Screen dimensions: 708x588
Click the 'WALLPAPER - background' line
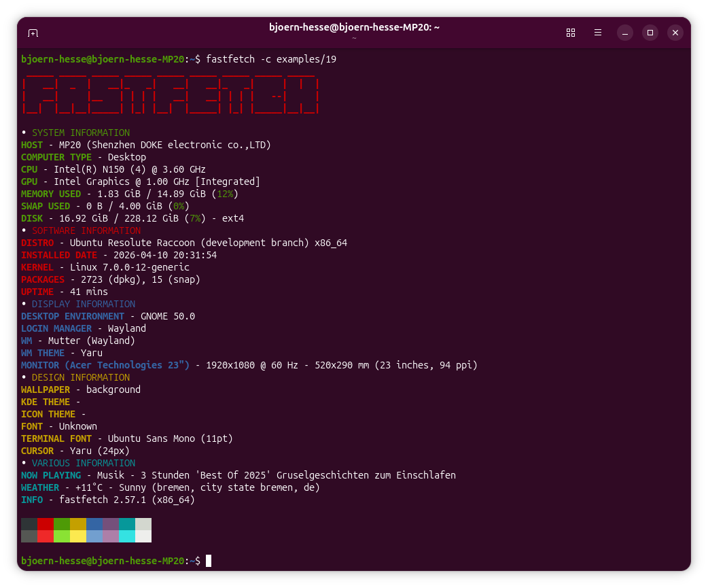(81, 390)
